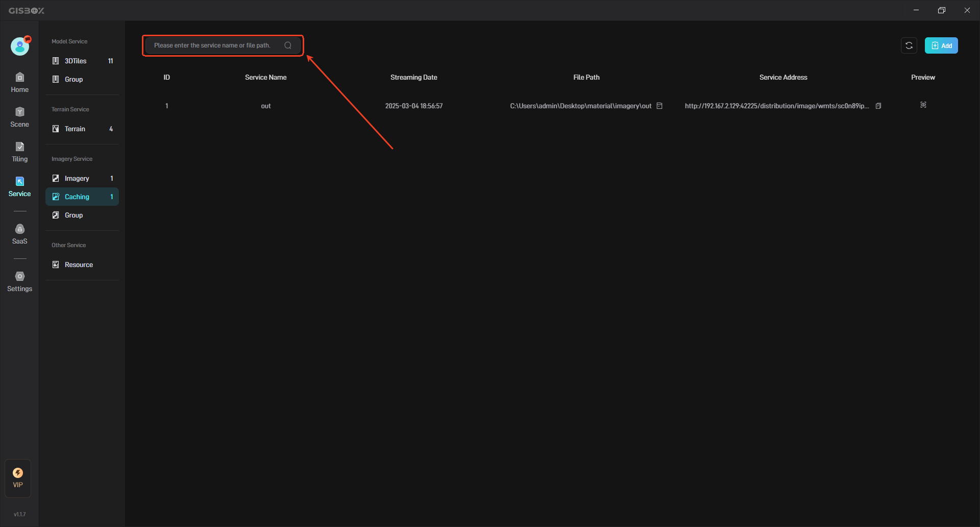Copy the file path of out
The image size is (980, 527).
pos(659,106)
